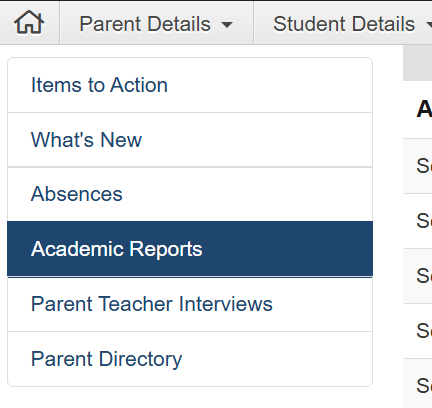This screenshot has height=408, width=432.
Task: Click the bold heading above the report rows
Action: 424,109
